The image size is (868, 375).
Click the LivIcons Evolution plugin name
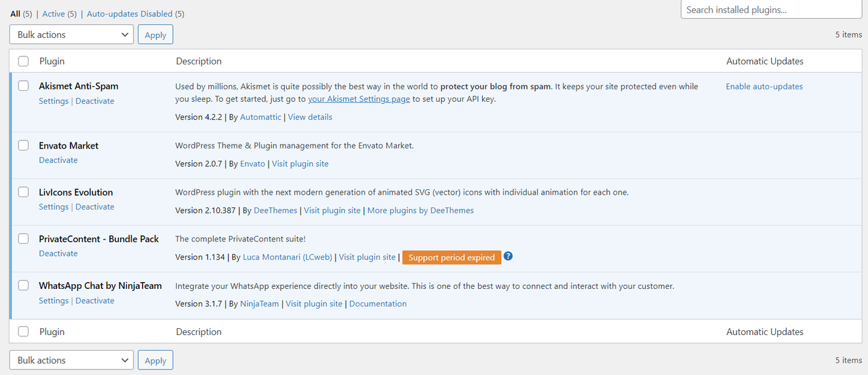coord(76,193)
